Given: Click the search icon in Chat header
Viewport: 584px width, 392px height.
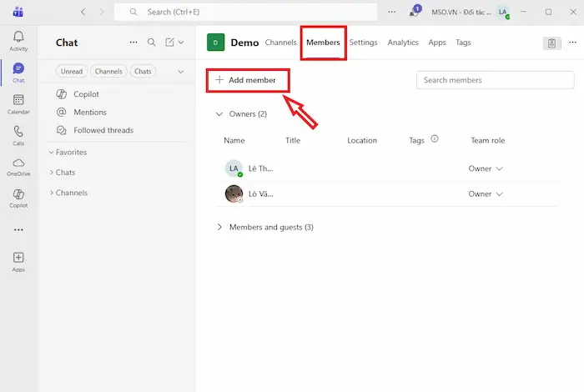Looking at the screenshot, I should [151, 43].
